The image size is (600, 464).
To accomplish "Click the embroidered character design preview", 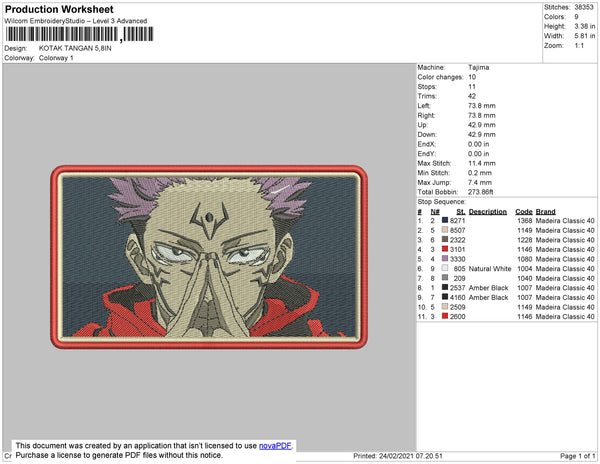I will click(209, 257).
